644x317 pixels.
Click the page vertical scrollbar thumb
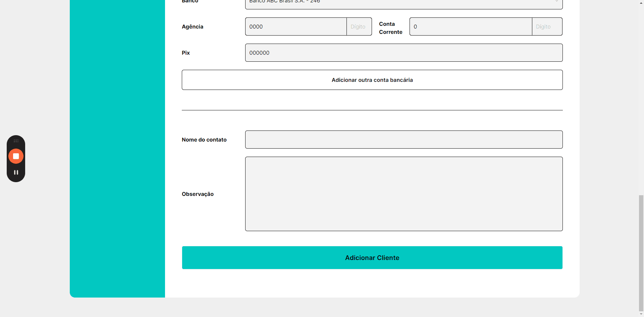point(641,253)
